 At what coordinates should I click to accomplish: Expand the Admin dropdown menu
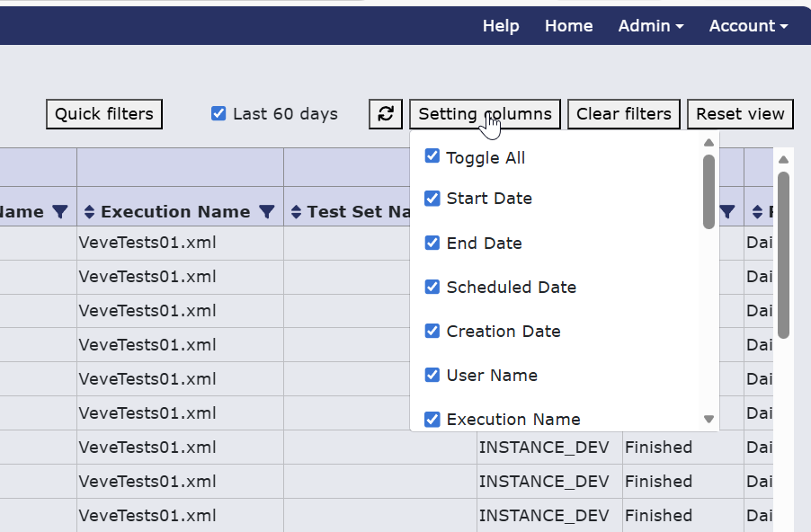[x=651, y=26]
